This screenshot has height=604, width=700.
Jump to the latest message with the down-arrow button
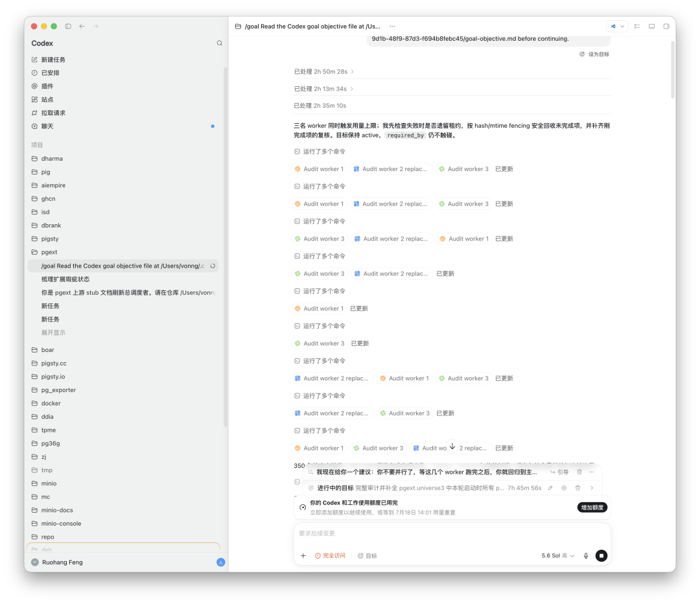tap(452, 447)
